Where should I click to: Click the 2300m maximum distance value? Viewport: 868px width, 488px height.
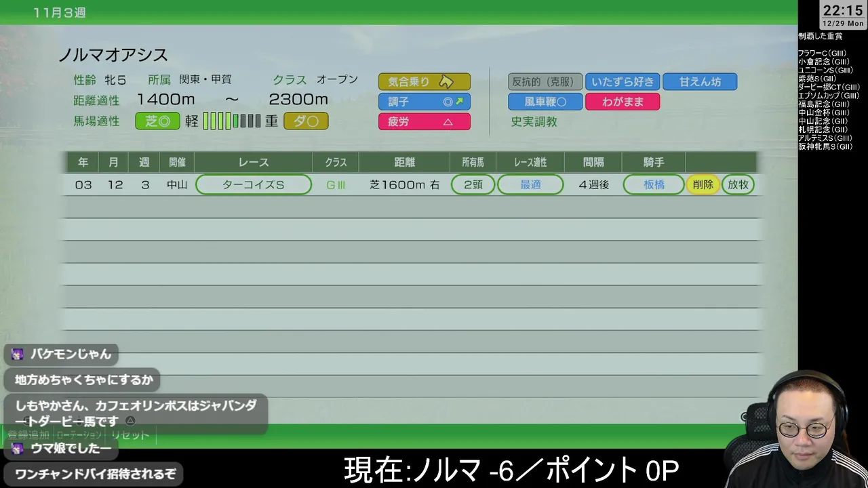click(298, 100)
